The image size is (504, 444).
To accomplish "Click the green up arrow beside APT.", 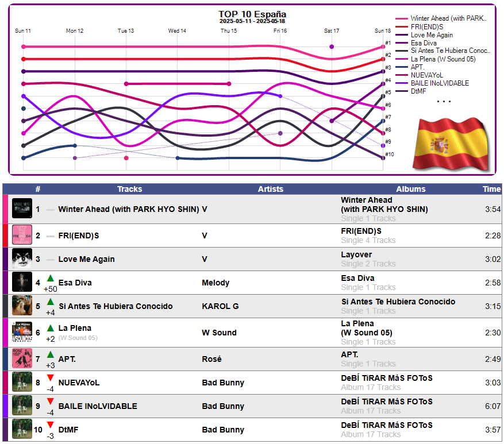I will (x=50, y=355).
